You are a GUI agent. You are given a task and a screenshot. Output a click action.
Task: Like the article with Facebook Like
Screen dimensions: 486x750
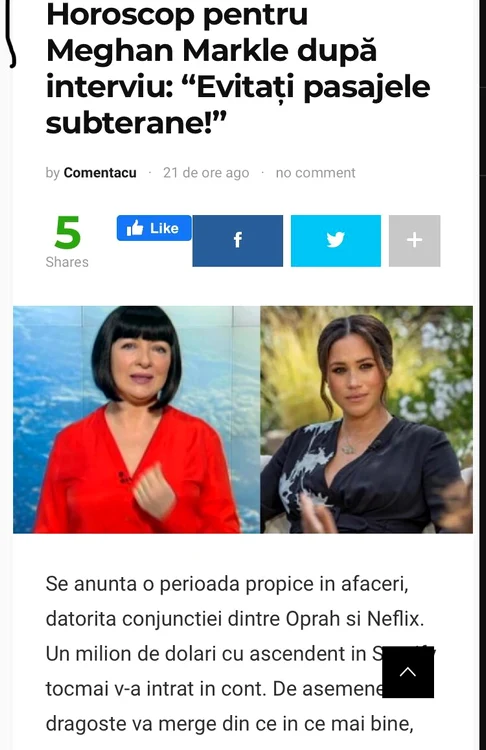[154, 228]
